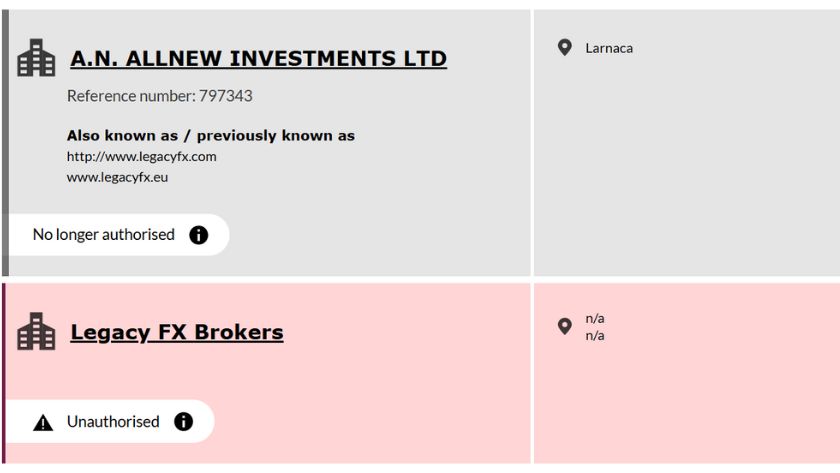Open the A.N. ALLNEW INVESTMENTS LTD link
This screenshot has height=473, width=840.
pos(258,59)
